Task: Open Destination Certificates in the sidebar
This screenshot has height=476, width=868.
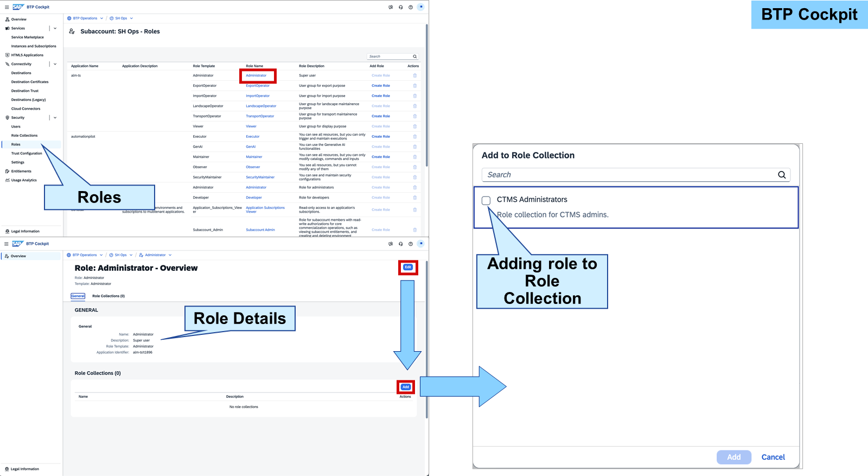Action: (30, 82)
